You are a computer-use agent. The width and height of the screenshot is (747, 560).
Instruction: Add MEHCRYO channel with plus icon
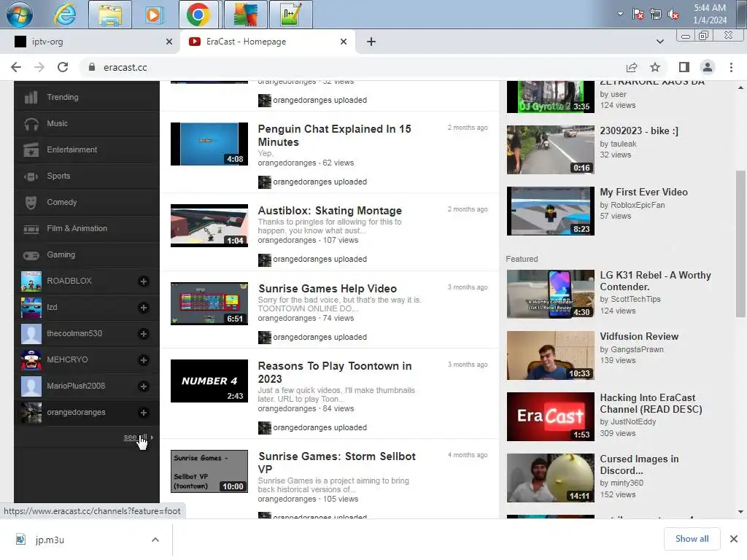tap(144, 360)
